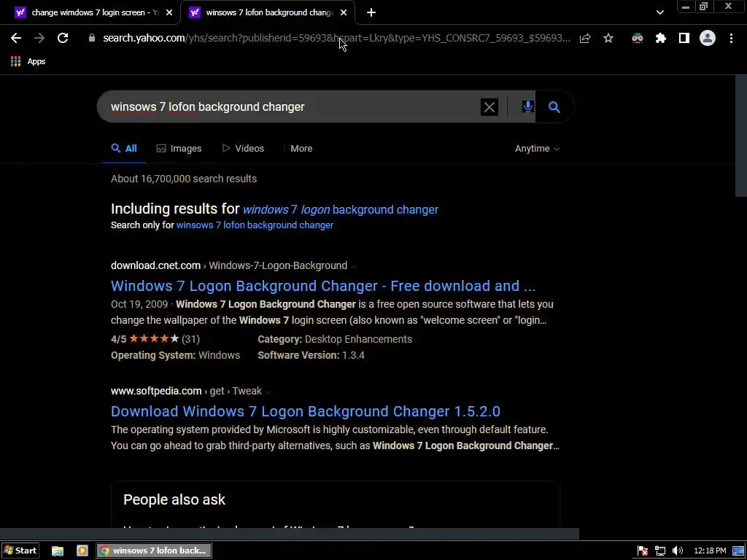Open the CNET Windows 7 Logon Background Changer result
Viewport: 747px width, 560px height.
(x=323, y=286)
